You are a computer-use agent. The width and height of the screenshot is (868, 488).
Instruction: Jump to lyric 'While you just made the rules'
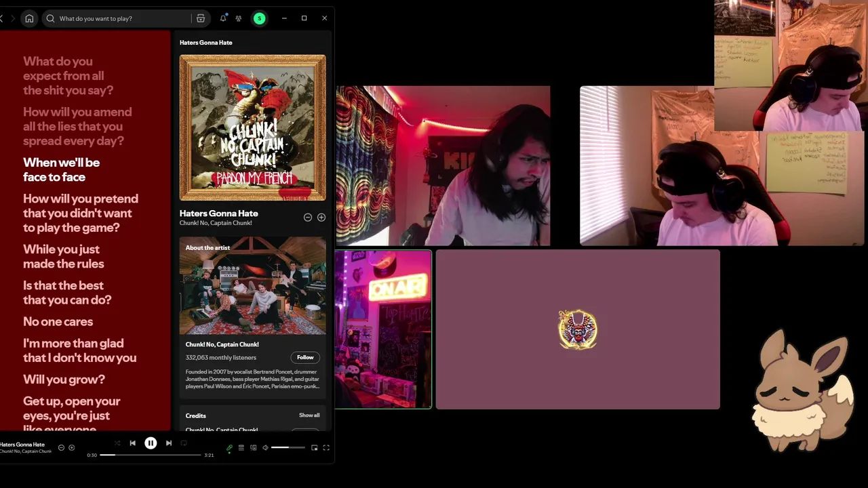pos(64,256)
